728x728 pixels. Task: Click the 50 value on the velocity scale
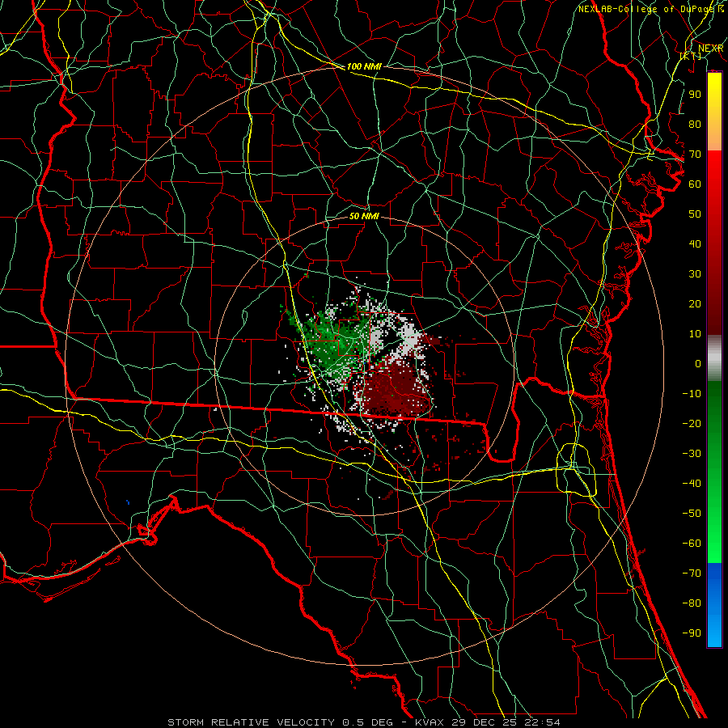coord(695,214)
